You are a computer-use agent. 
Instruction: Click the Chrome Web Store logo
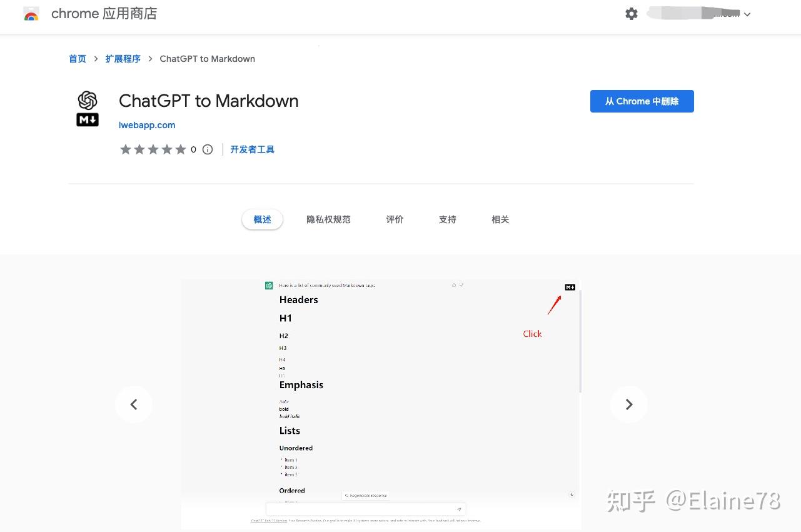[31, 13]
